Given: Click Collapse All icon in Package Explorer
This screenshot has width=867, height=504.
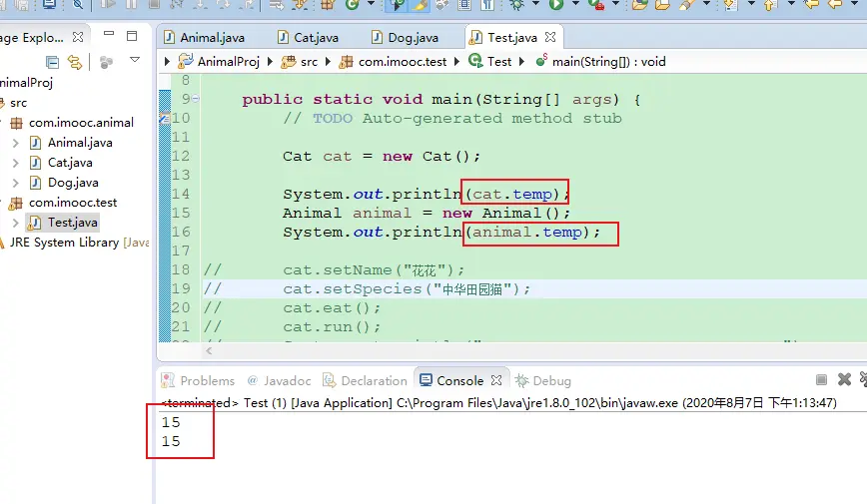Looking at the screenshot, I should tap(53, 62).
